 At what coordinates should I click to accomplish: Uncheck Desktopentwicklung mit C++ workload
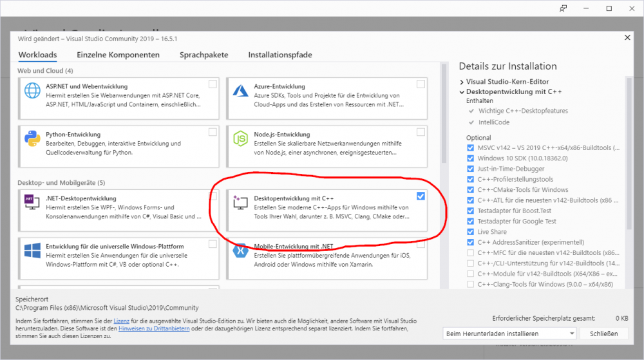coord(421,196)
